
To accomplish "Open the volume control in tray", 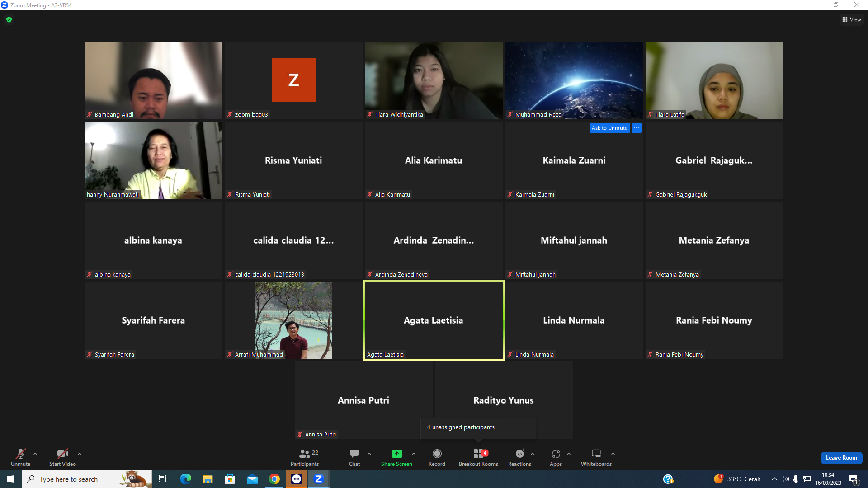I will point(785,479).
